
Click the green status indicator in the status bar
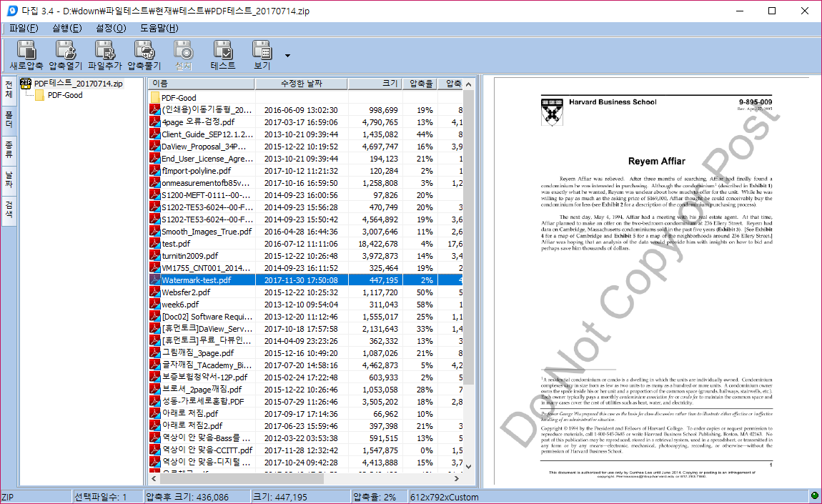pyautogui.click(x=814, y=496)
